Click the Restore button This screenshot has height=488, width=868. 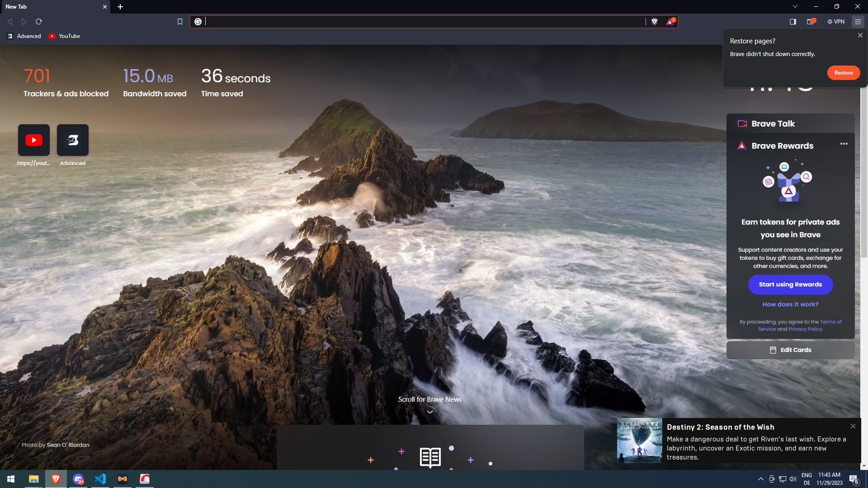click(x=843, y=73)
